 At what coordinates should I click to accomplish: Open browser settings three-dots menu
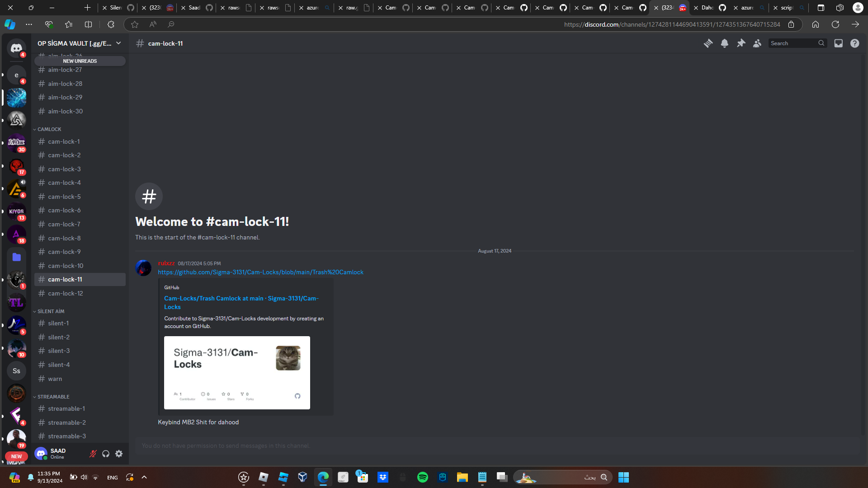[29, 24]
